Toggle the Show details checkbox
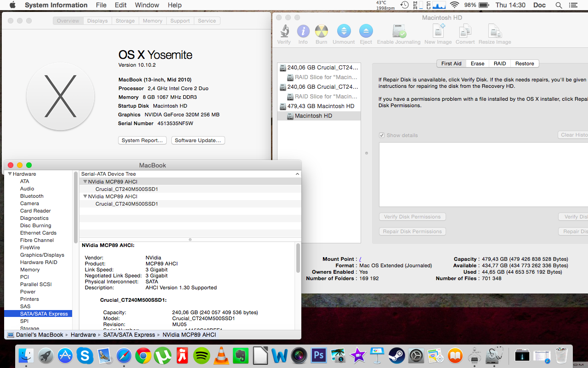This screenshot has width=588, height=368. point(382,135)
